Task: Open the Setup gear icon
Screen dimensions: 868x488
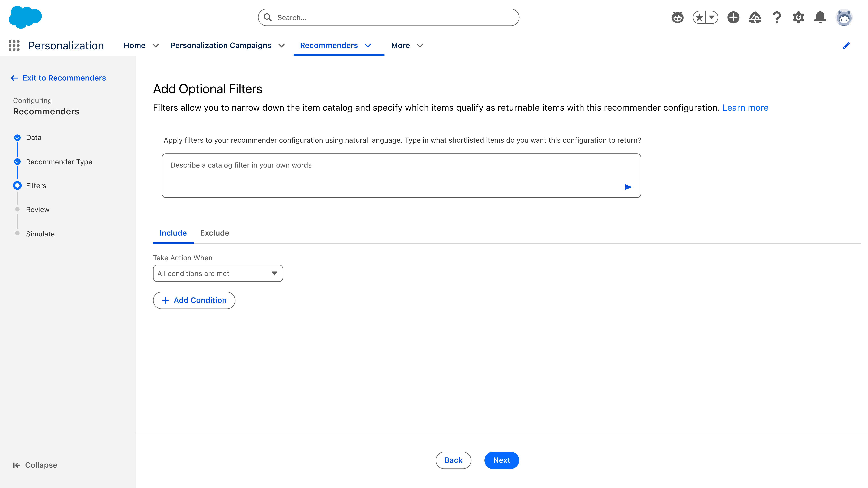Action: coord(799,18)
